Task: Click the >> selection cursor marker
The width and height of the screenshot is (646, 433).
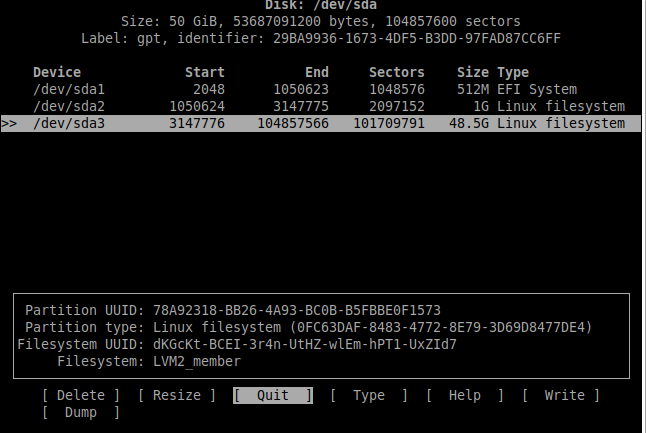Action: (x=10, y=123)
